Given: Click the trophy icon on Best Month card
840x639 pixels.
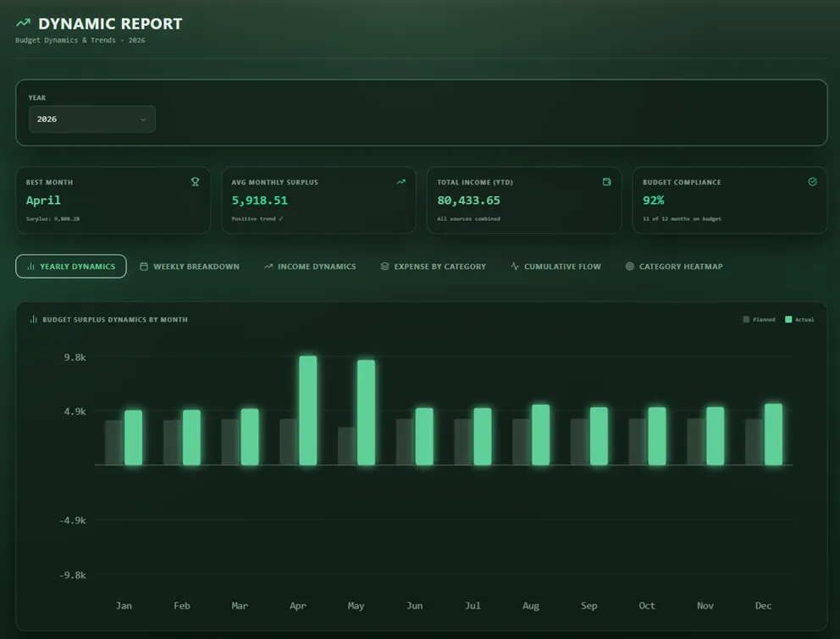Looking at the screenshot, I should tap(195, 182).
